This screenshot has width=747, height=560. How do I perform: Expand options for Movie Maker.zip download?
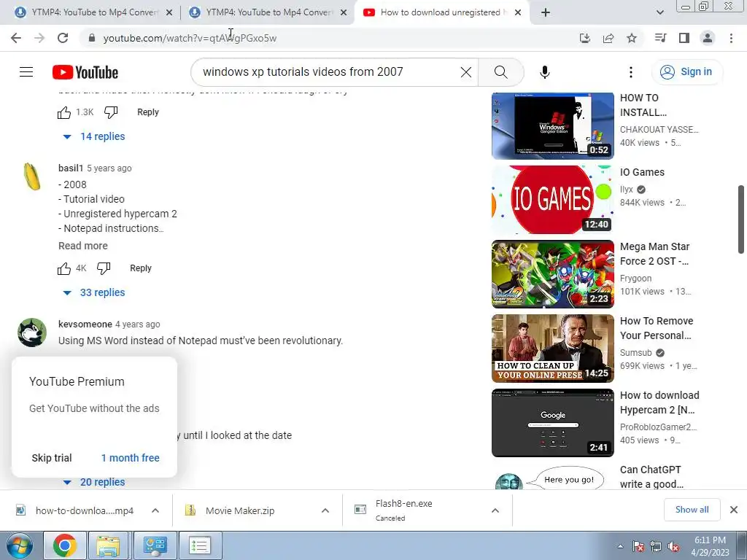[x=325, y=510]
